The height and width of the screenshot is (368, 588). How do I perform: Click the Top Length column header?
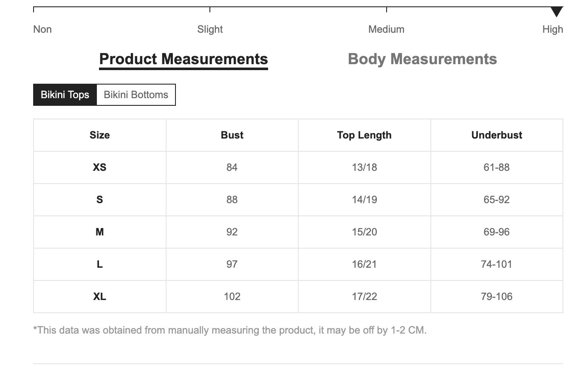pos(364,135)
